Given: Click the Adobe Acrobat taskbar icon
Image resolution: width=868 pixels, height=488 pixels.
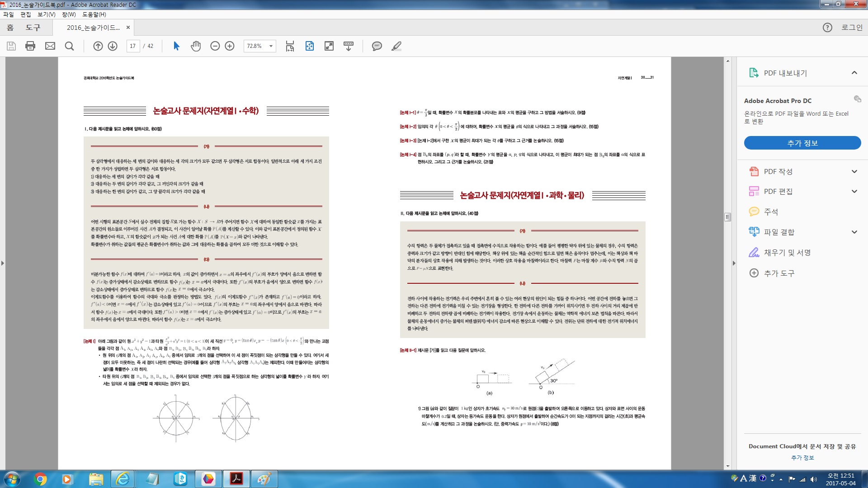Looking at the screenshot, I should click(x=236, y=479).
